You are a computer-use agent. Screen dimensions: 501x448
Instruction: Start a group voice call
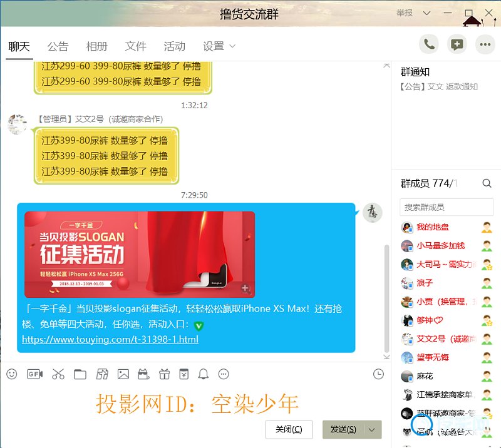429,44
